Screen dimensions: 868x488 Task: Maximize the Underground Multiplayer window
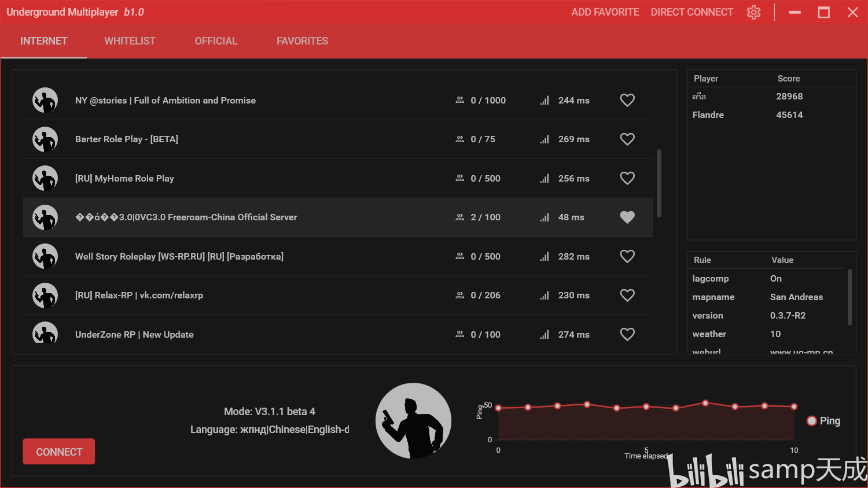pos(824,12)
